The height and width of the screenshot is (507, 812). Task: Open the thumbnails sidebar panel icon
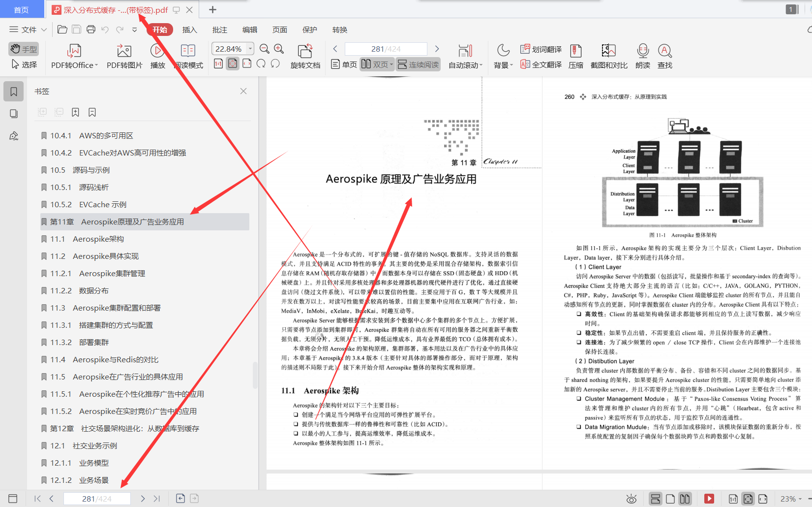click(14, 114)
